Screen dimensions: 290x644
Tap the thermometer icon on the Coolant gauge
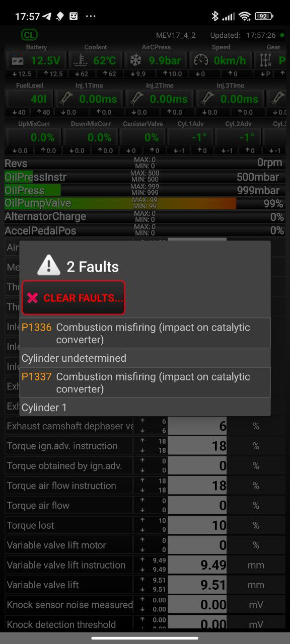coord(80,59)
